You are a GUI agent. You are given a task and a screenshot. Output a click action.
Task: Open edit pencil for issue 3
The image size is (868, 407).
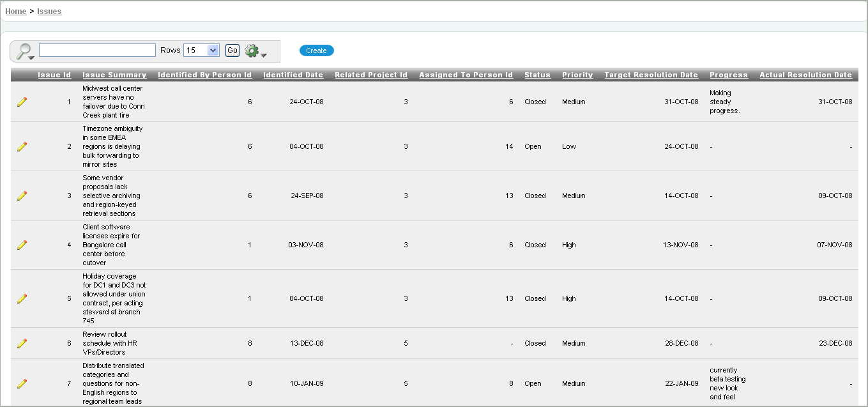coord(22,196)
